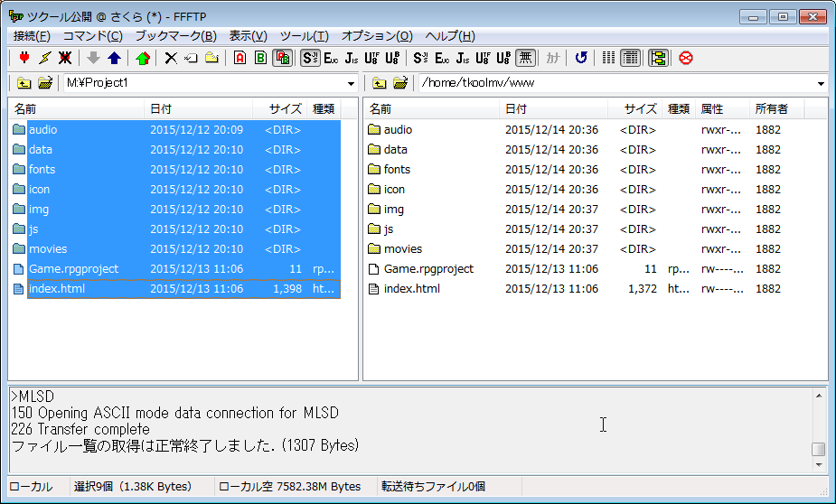
Task: Switch to Binary transfer mode (B)
Action: [x=260, y=58]
